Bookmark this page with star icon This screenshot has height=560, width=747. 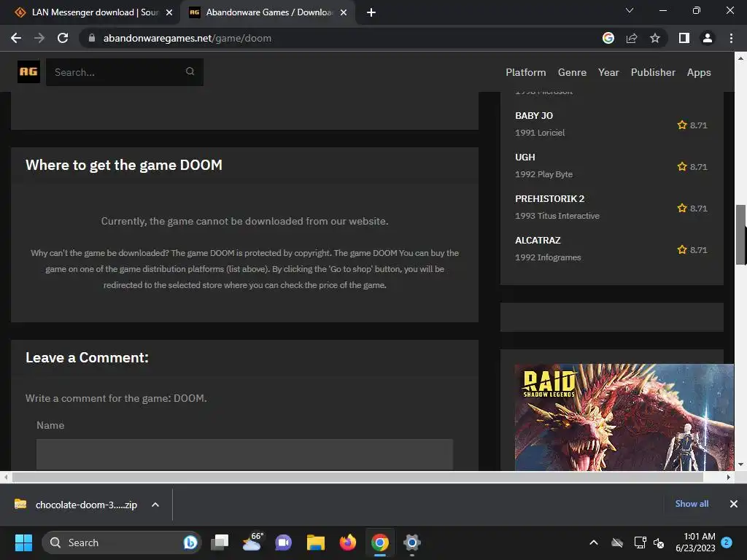[x=655, y=38]
